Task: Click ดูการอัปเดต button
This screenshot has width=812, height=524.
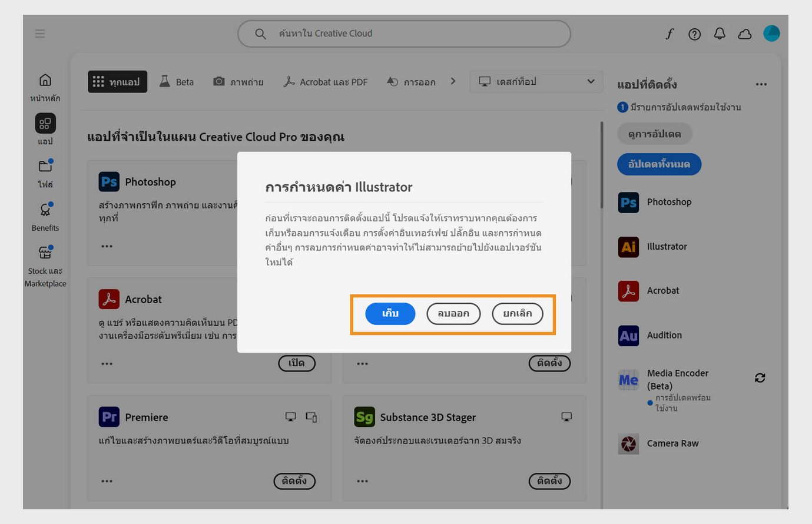Action: tap(655, 134)
